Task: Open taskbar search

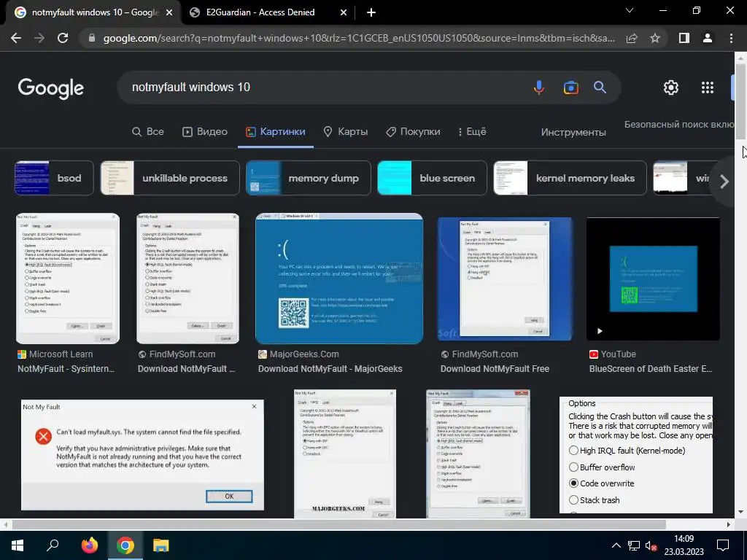Action: point(53,545)
